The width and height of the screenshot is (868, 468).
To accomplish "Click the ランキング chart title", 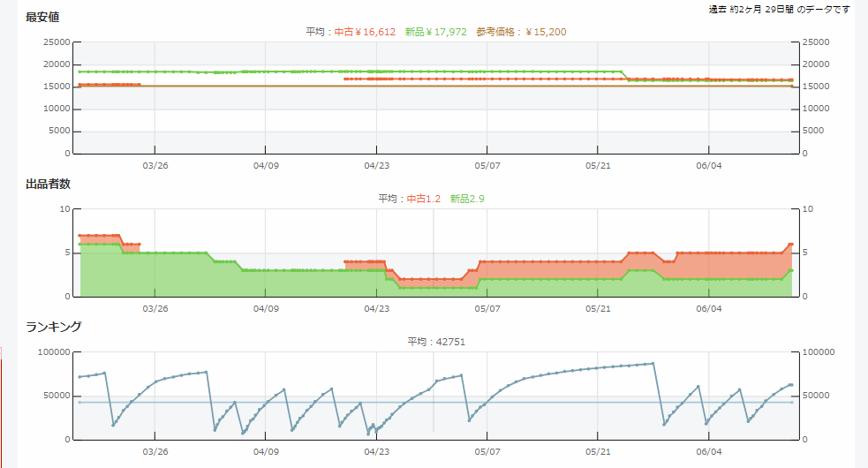I will tap(54, 327).
